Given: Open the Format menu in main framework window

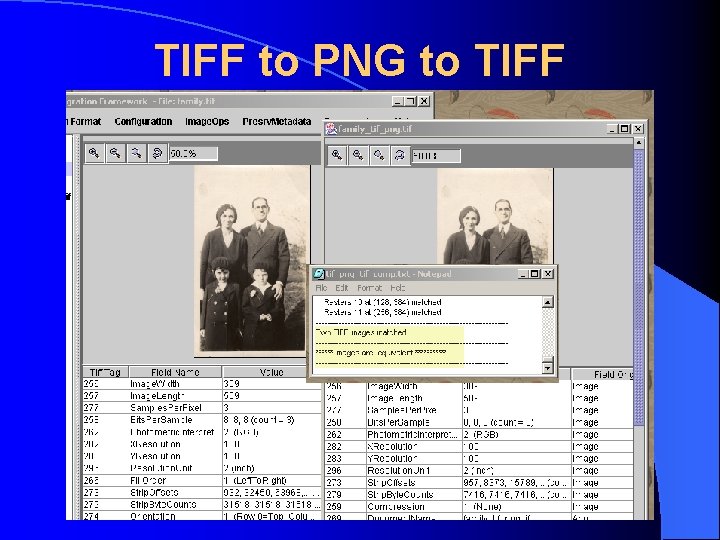Looking at the screenshot, I should pyautogui.click(x=85, y=122).
